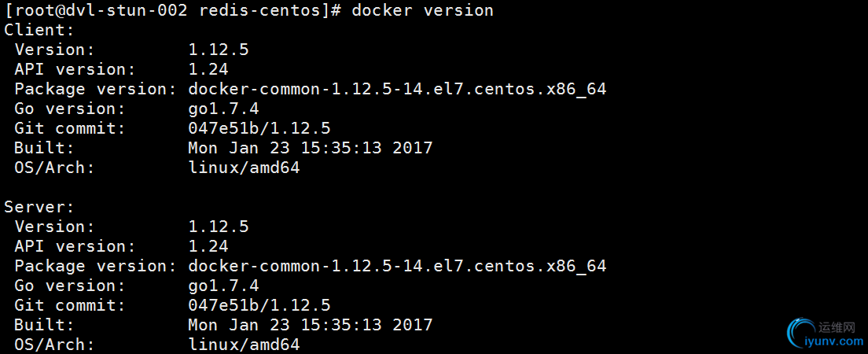Click the Server Version value 1.12.5
This screenshot has height=354, width=868.
click(219, 227)
